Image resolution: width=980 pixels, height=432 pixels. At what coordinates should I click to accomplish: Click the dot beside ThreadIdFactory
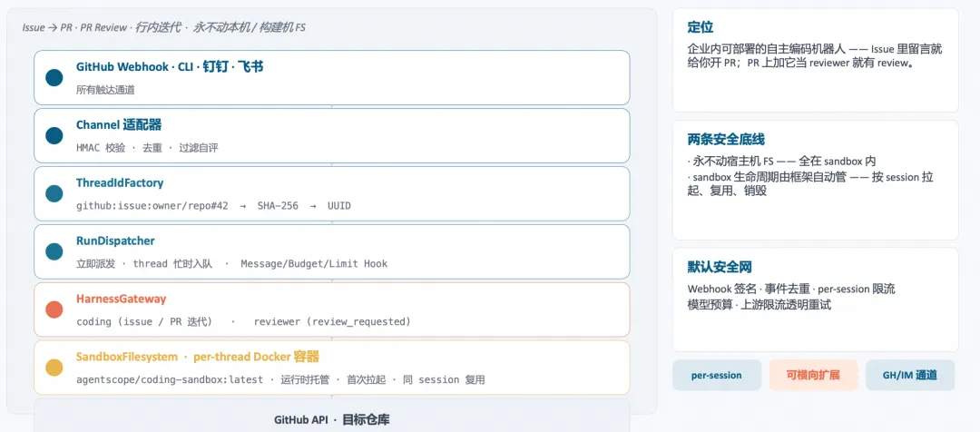pyautogui.click(x=54, y=194)
